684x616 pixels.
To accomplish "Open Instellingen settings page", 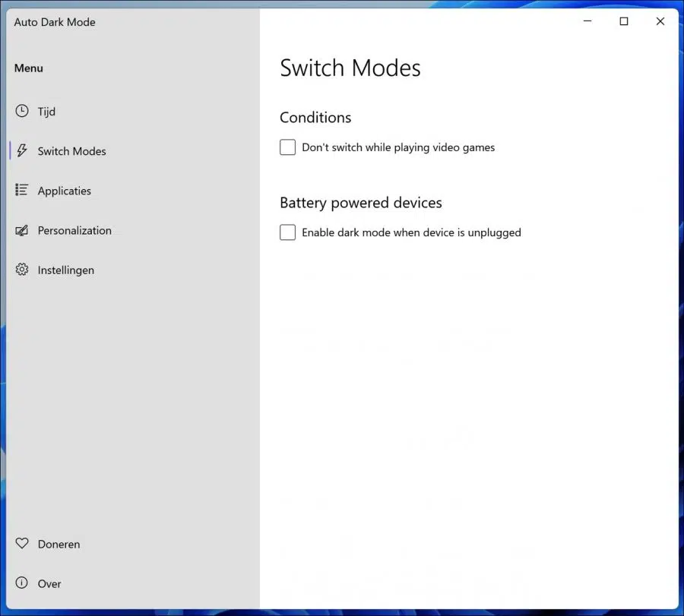I will [x=133, y=270].
